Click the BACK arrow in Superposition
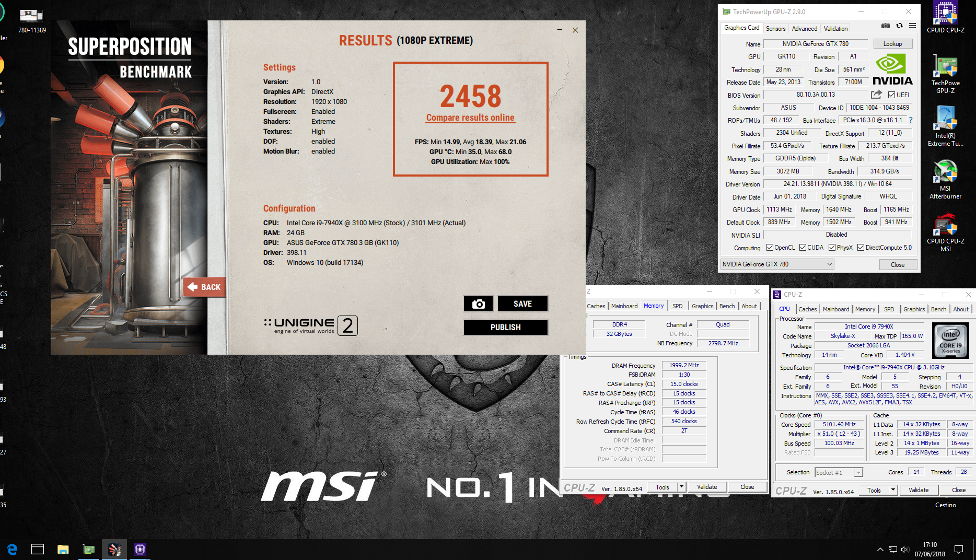 coord(204,287)
